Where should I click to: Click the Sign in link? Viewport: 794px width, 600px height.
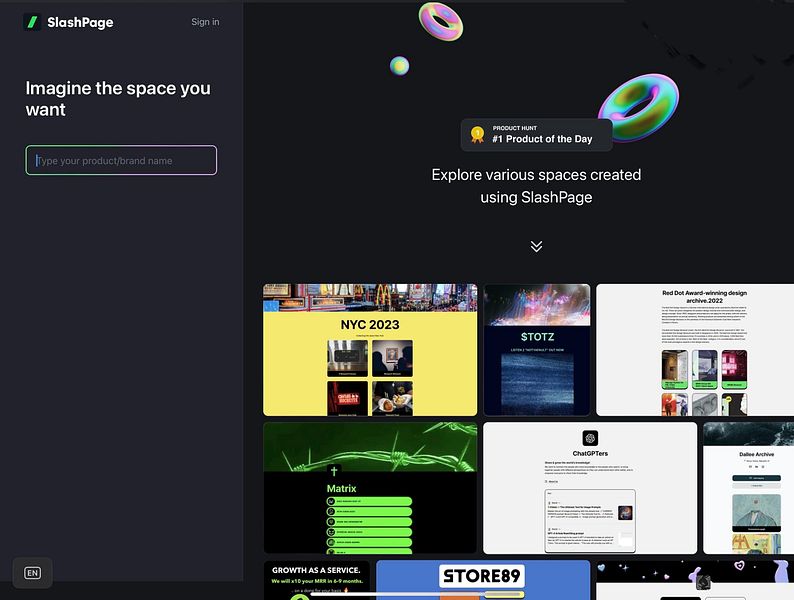205,22
